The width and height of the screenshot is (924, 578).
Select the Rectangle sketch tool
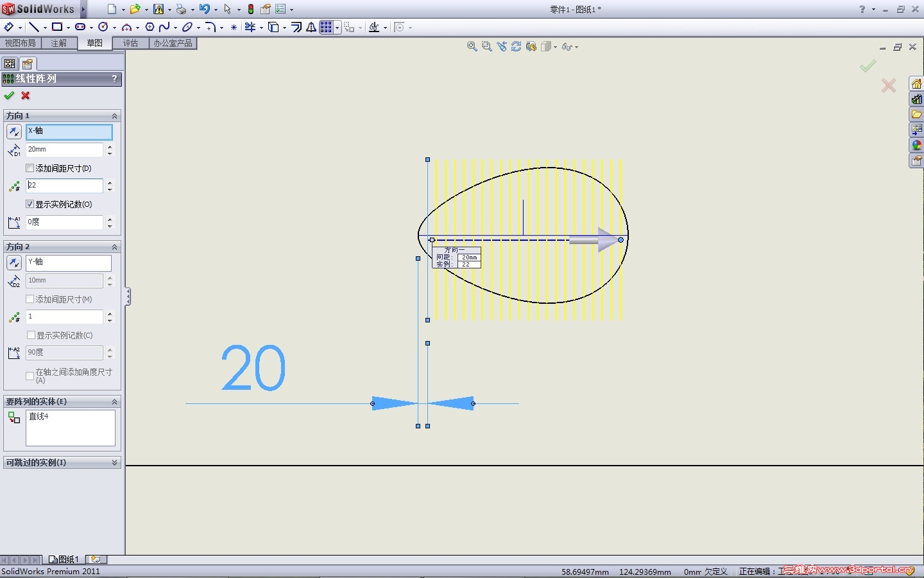coord(57,27)
